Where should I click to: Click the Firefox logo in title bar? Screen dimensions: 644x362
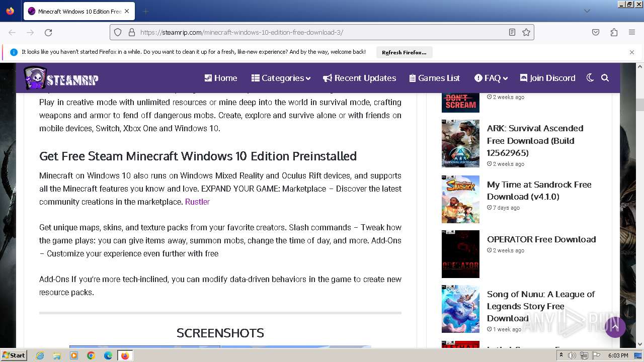tap(10, 11)
